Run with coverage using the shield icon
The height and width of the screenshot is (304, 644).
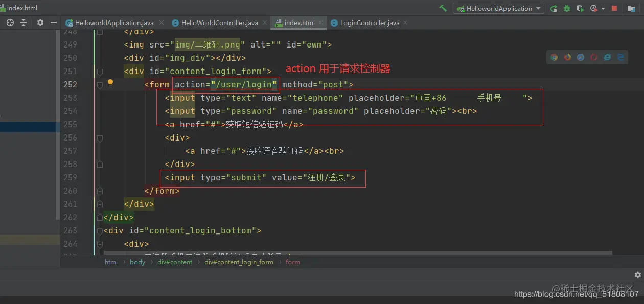(x=580, y=8)
